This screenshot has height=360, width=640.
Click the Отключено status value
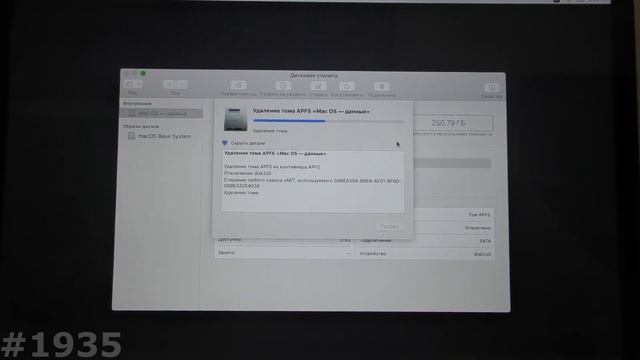478,228
